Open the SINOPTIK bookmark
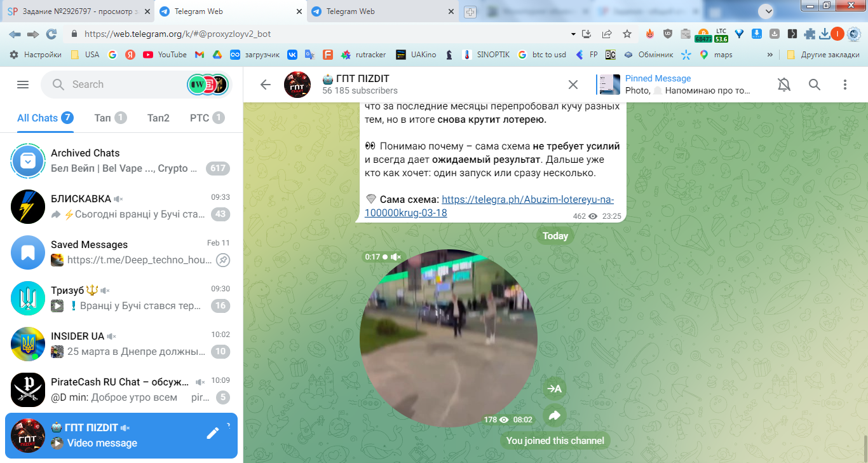The width and height of the screenshot is (868, 463). click(486, 55)
